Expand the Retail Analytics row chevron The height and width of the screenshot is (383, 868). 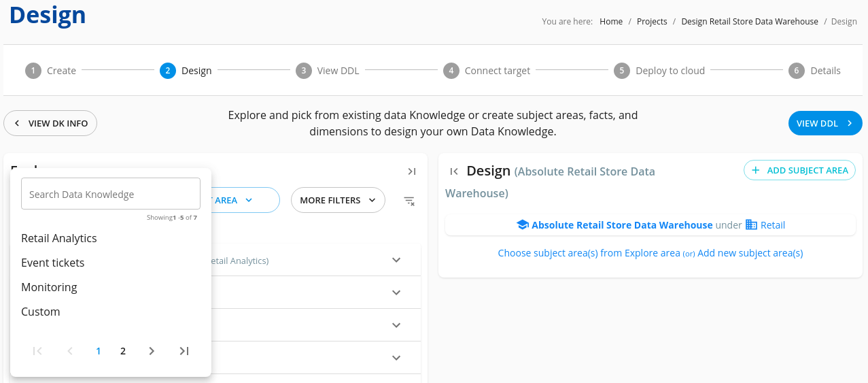click(x=397, y=260)
